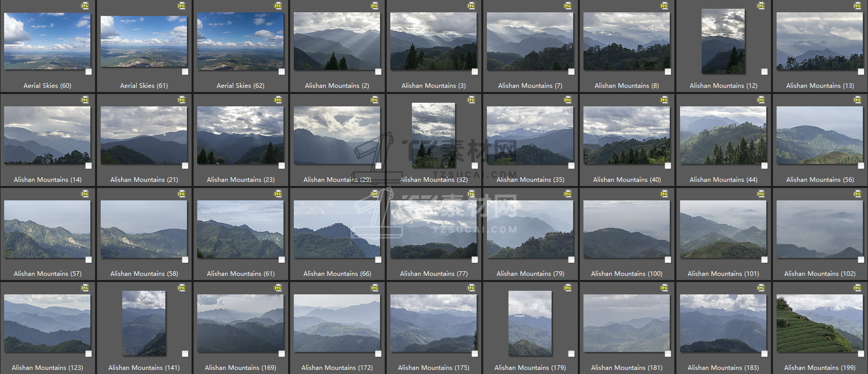
Task: Select the checkbox on Alishan Mountains (7)
Action: 571,72
